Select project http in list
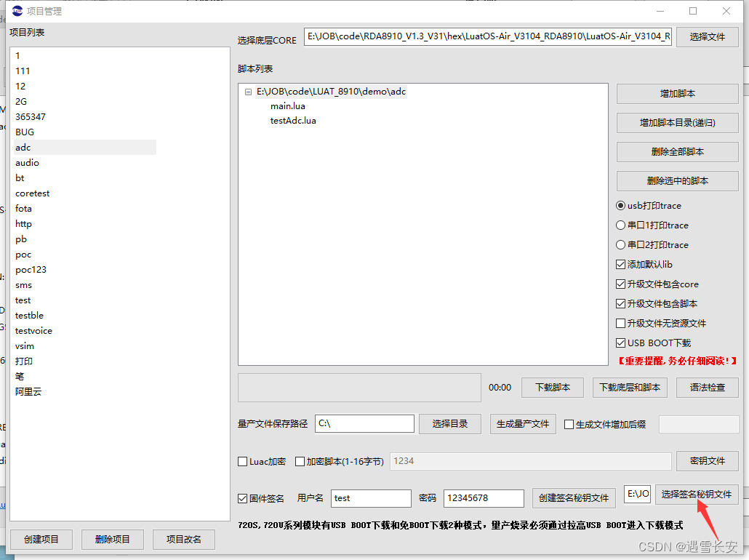 point(23,223)
